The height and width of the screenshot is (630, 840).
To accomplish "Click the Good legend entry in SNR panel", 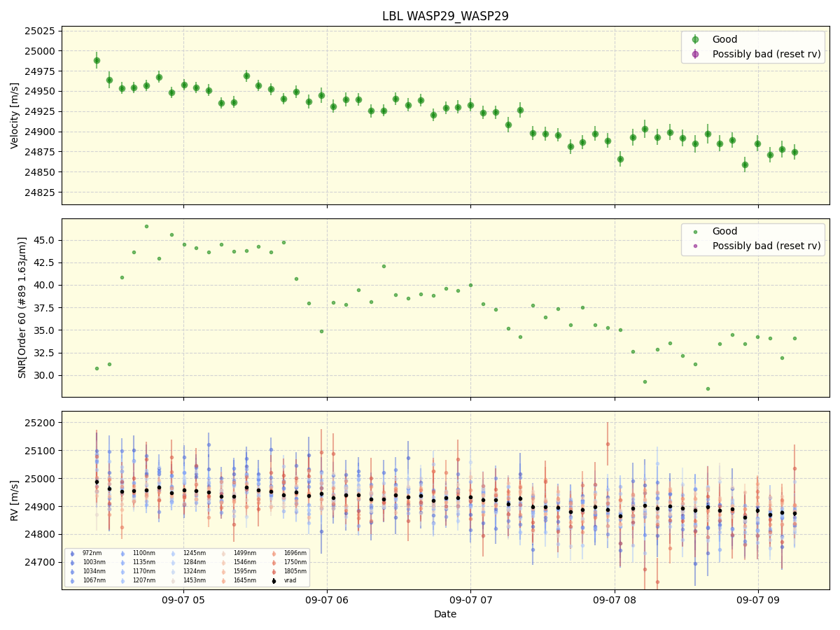I will pos(724,231).
